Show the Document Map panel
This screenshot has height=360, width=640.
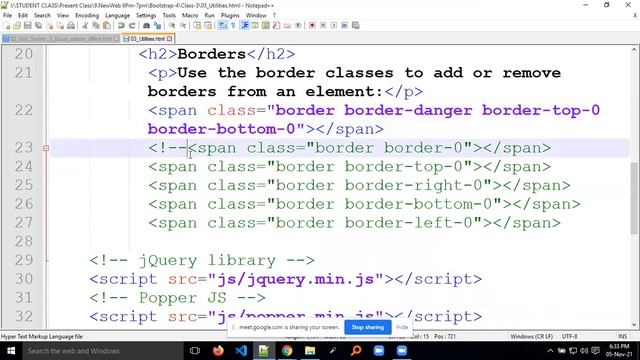(x=265, y=25)
